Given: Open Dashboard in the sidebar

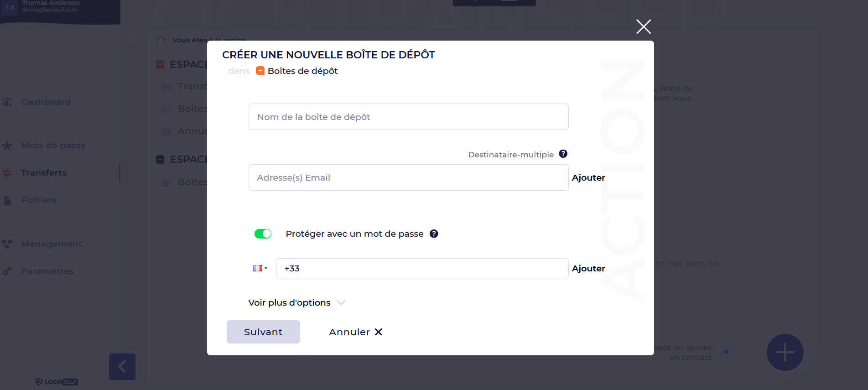Looking at the screenshot, I should (46, 102).
